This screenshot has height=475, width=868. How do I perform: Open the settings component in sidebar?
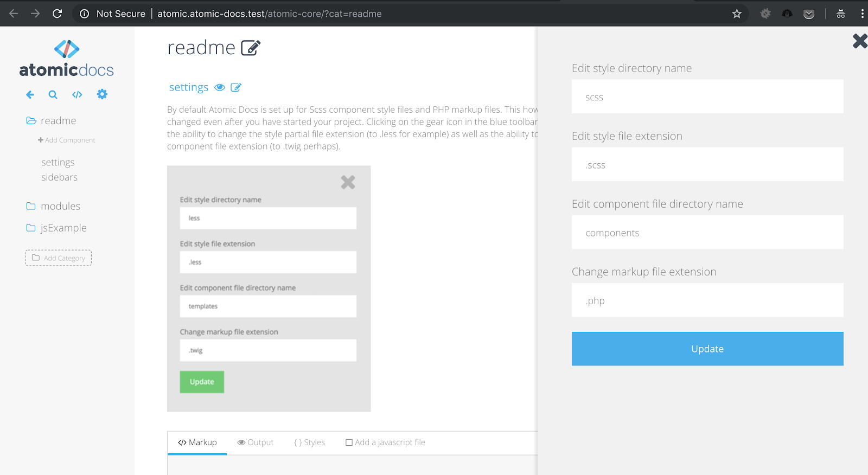click(x=58, y=163)
